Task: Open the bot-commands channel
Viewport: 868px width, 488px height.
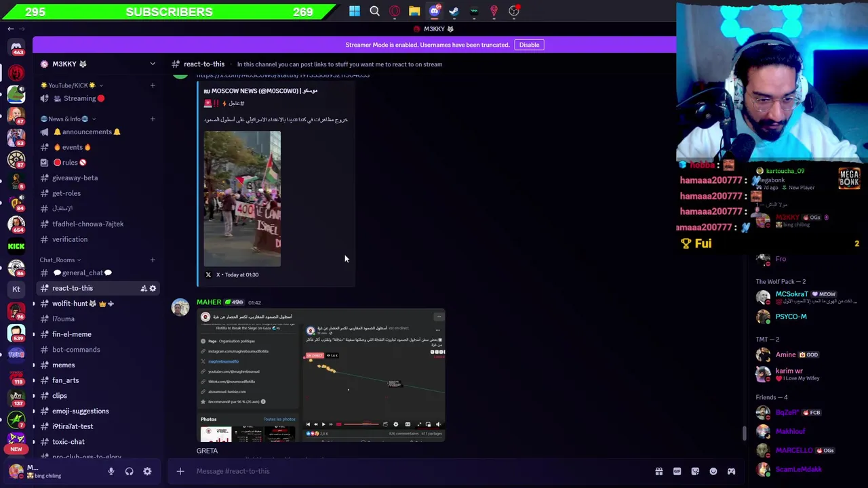Action: point(97,350)
